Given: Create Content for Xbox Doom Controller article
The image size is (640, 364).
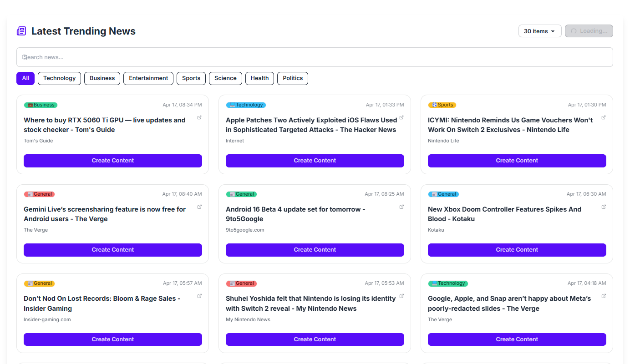Looking at the screenshot, I should click(x=517, y=250).
